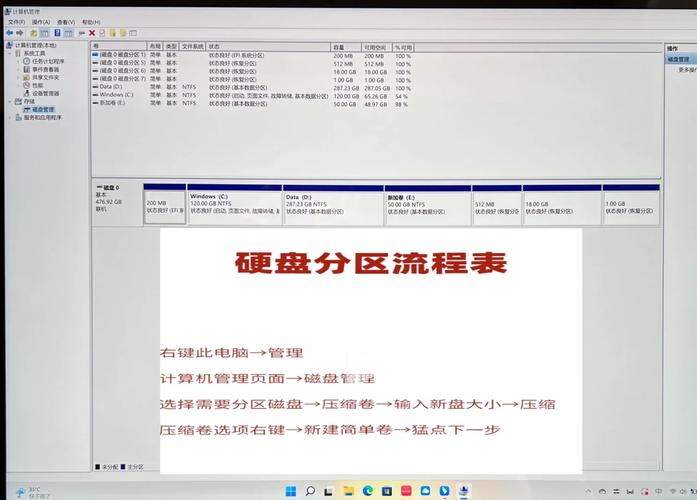Click the Task Scheduler clock icon (任务计划程序)

tap(27, 61)
